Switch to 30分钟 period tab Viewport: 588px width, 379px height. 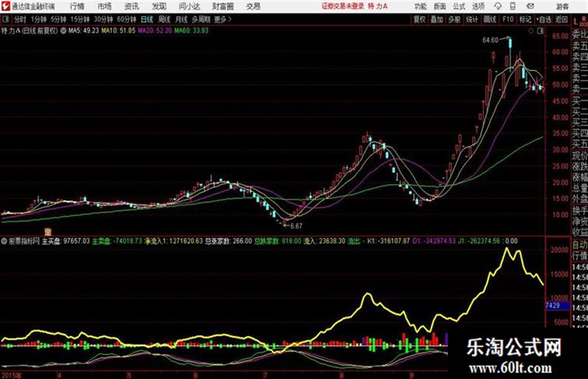(x=103, y=19)
